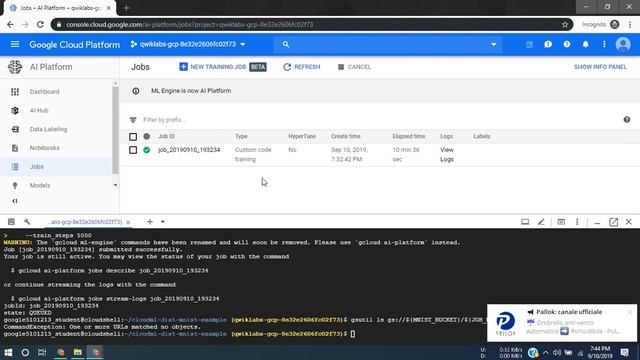
Task: Go back in the browser
Action: [x=11, y=24]
